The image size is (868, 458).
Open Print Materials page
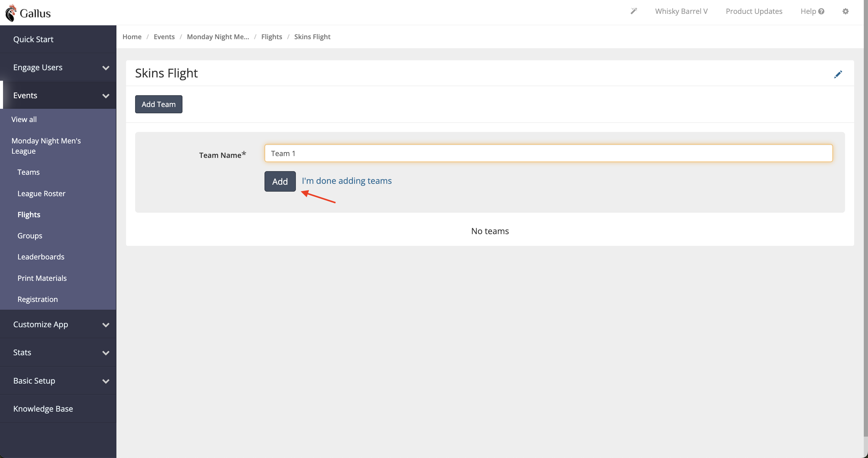point(42,278)
